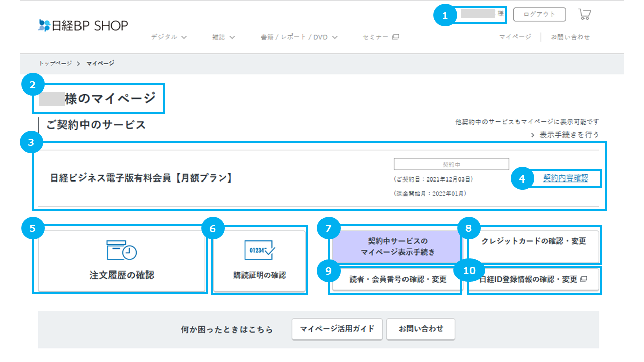
Task: Click the 何か困ったときはこちら text
Action: pos(227,330)
